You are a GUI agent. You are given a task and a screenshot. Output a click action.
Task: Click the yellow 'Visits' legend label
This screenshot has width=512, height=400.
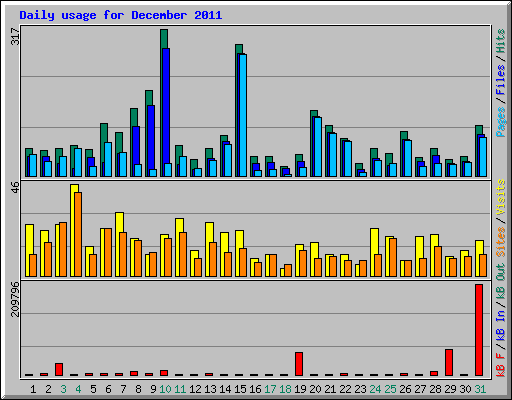click(x=500, y=198)
